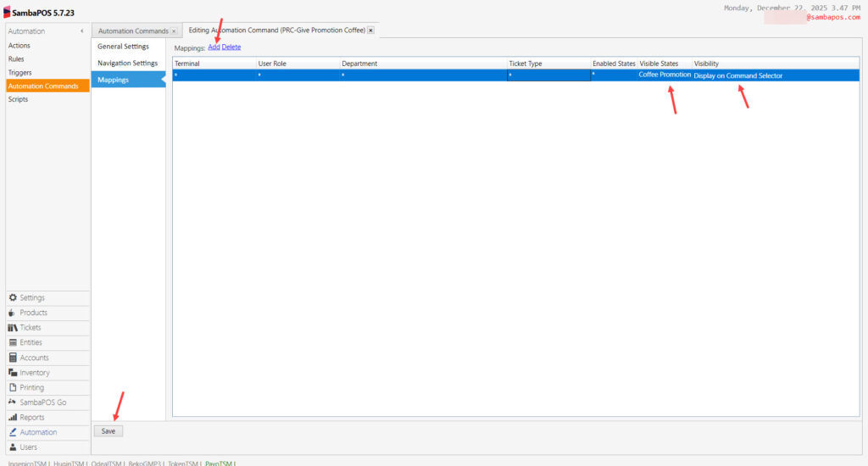Select the Navigation Settings page

coord(127,64)
